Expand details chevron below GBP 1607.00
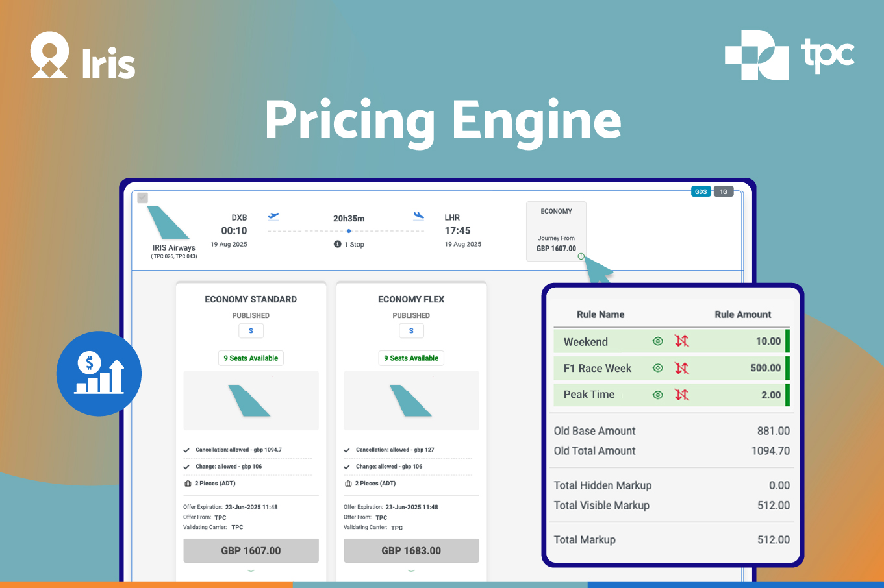This screenshot has width=884, height=588. (251, 570)
